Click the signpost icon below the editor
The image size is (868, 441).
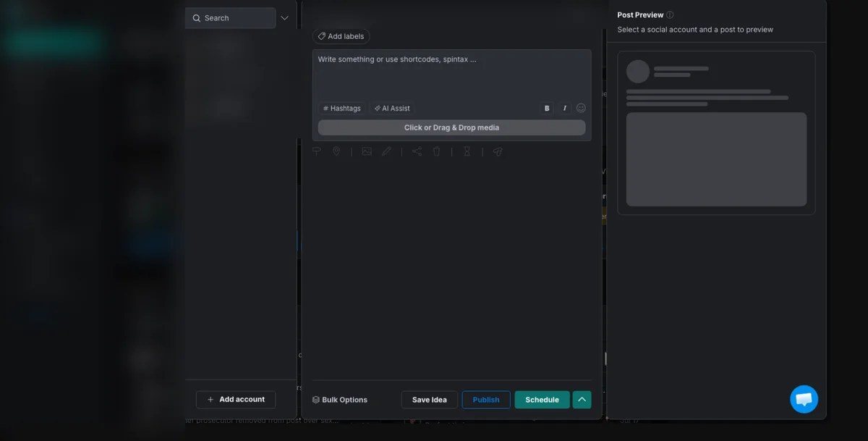[317, 151]
